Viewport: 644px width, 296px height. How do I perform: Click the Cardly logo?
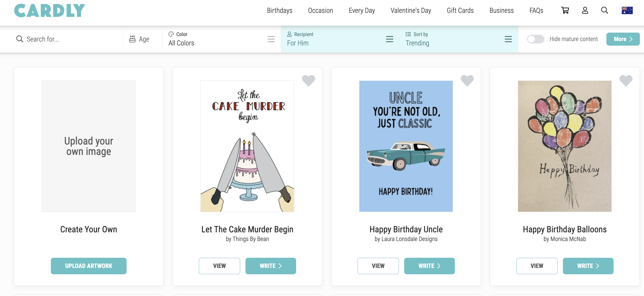coord(50,10)
